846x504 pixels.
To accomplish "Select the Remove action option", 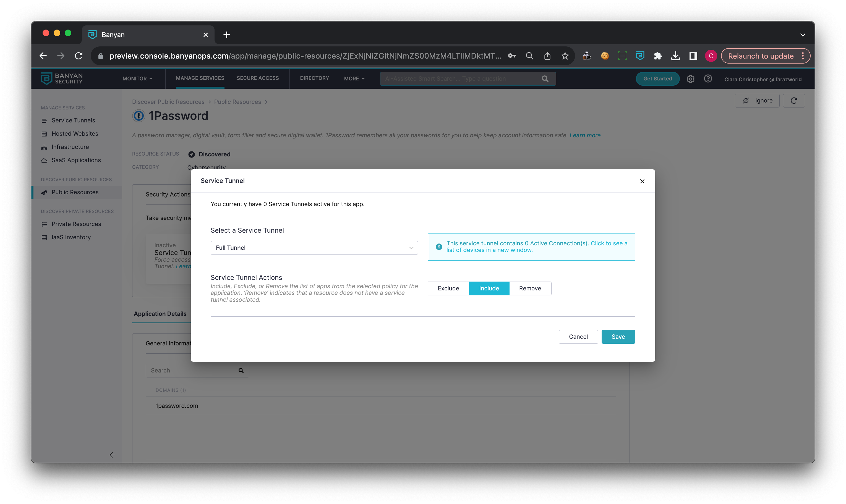I will [x=530, y=288].
